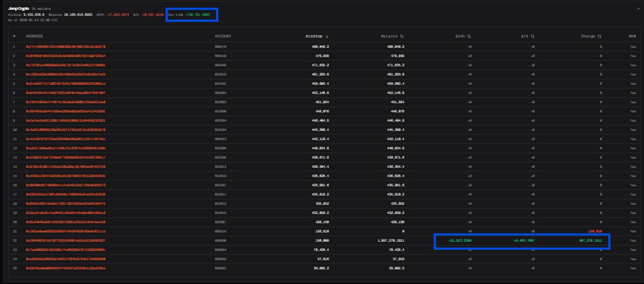The image size is (644, 284).
Task: Click the 'As of 2026-01-14 12:00 UTC' timestamp
Action: [33, 20]
